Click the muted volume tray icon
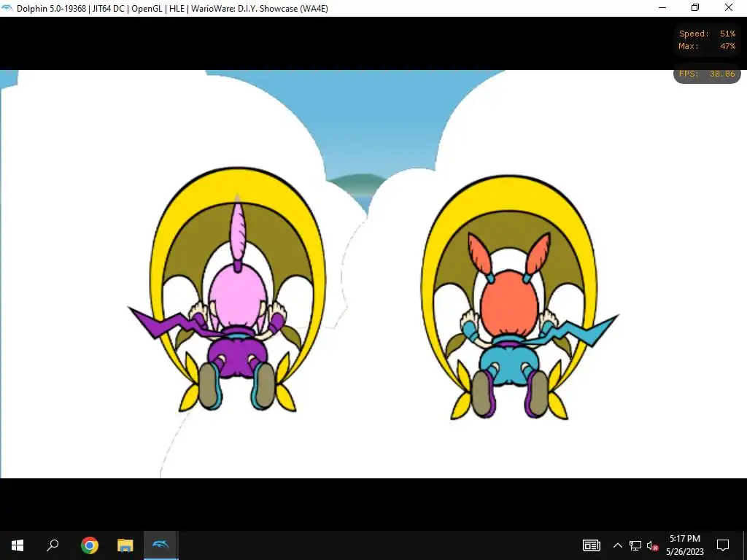Screen dimensions: 747x560 pos(652,545)
